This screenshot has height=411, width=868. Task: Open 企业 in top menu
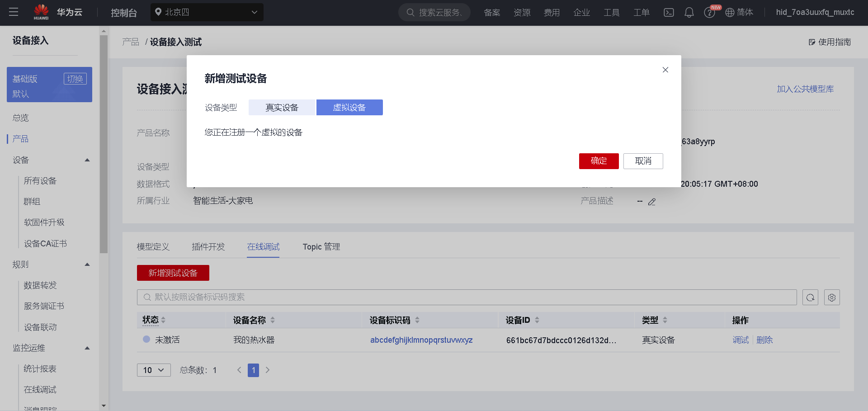point(582,13)
